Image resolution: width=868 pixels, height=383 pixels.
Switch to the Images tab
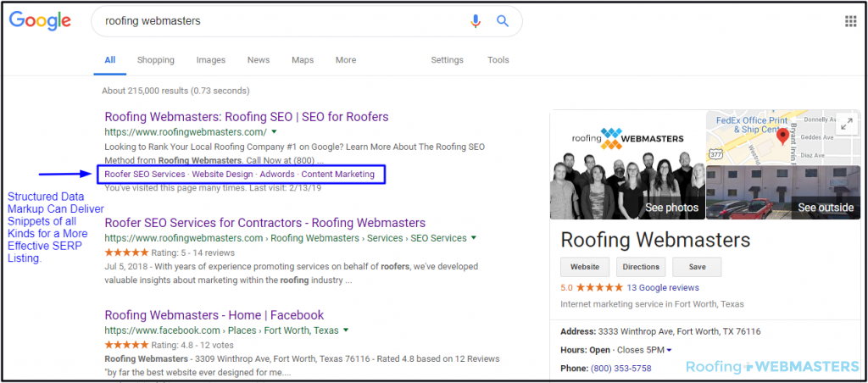(x=211, y=60)
